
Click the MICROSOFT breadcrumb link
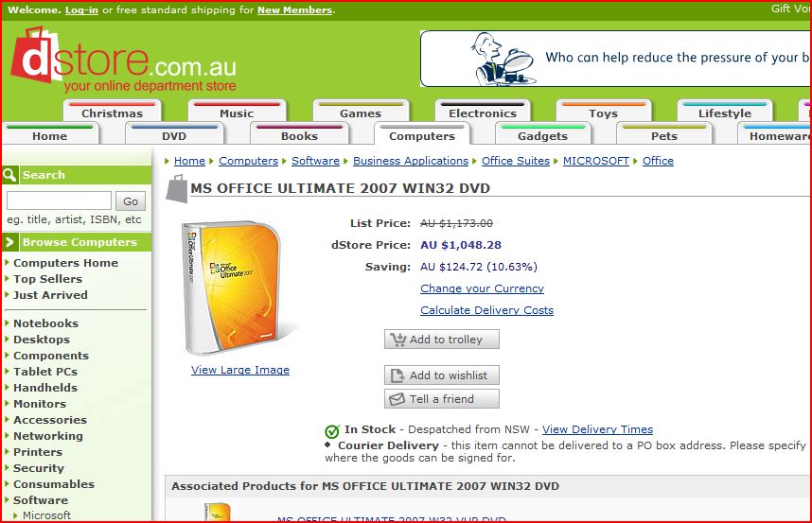[x=596, y=161]
